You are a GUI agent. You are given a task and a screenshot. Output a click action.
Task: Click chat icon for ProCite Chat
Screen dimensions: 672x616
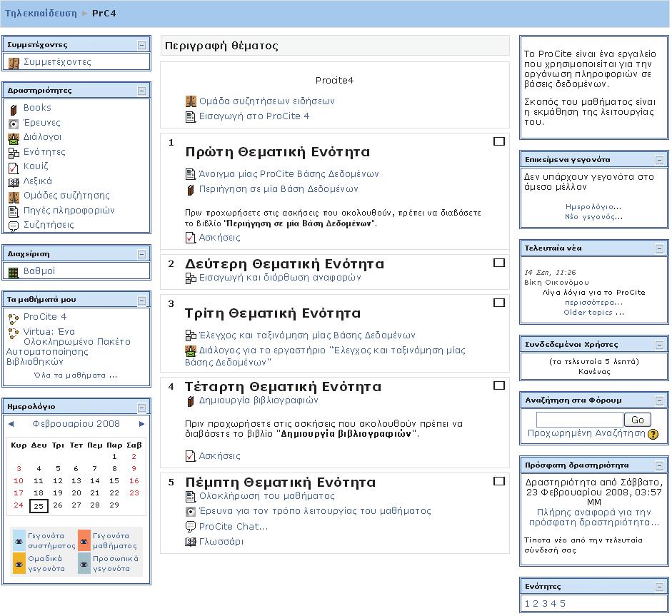(191, 527)
